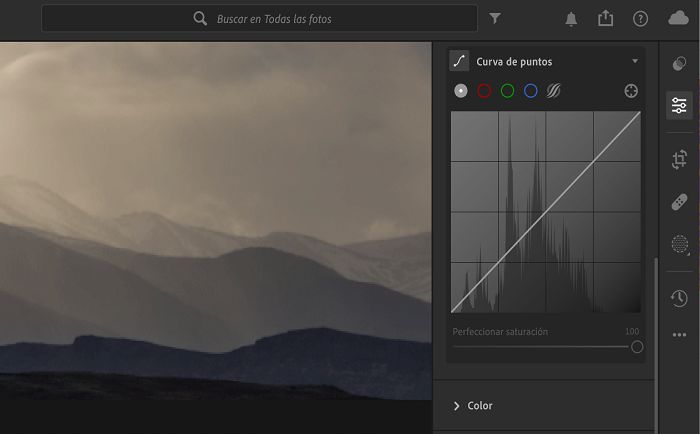Select the blue curve channel
This screenshot has width=700, height=434.
[530, 91]
